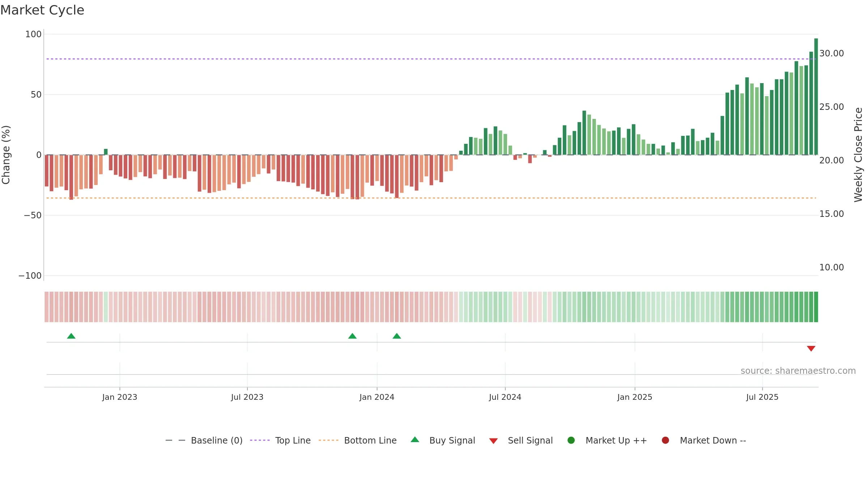The width and height of the screenshot is (868, 488).
Task: Click the source: sharemaestro.com text
Action: point(798,371)
